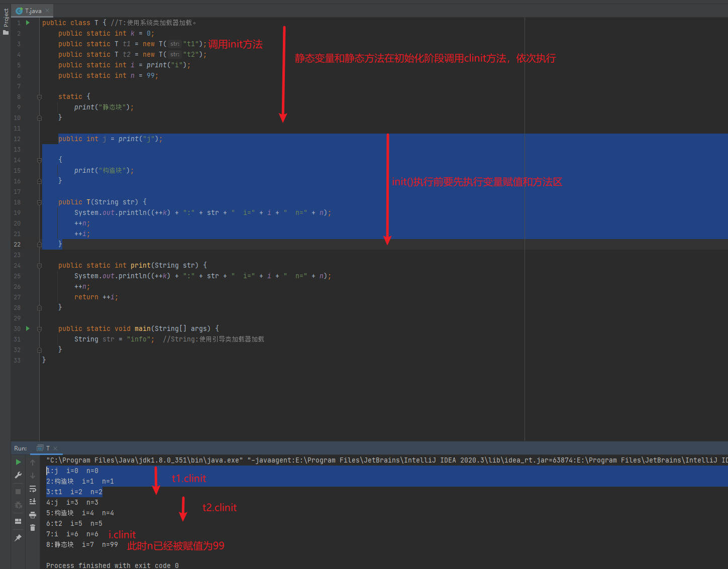Open run configuration settings with the wrench icon
Image resolution: width=728 pixels, height=569 pixels.
[18, 475]
